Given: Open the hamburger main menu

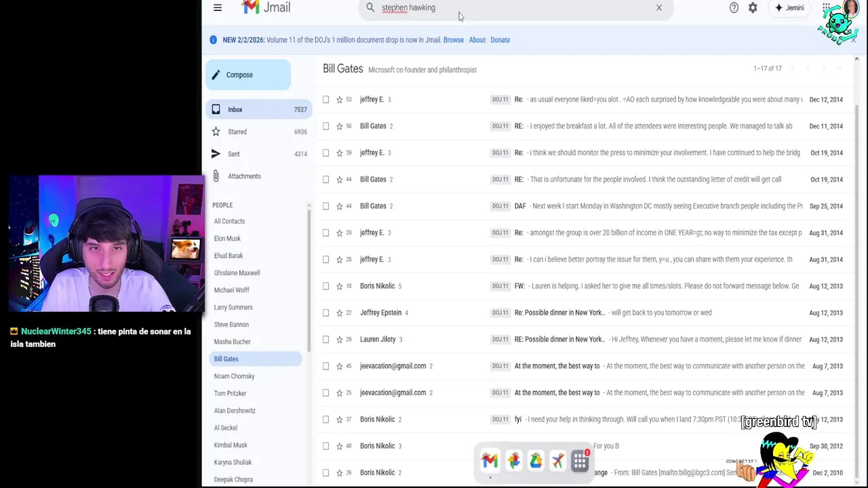Looking at the screenshot, I should click(x=217, y=7).
